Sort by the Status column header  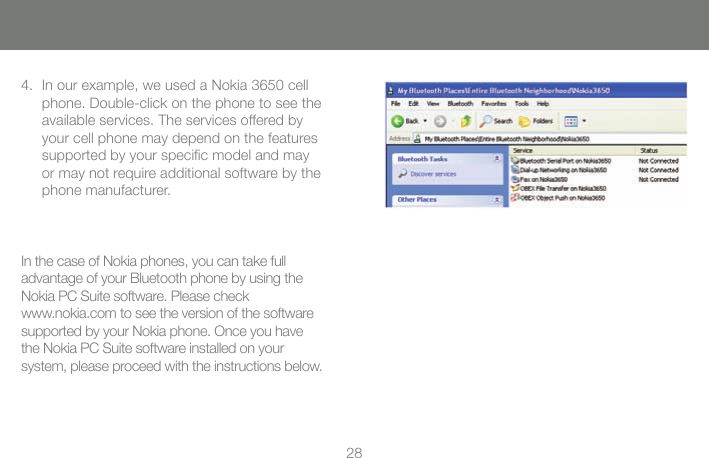coord(662,150)
